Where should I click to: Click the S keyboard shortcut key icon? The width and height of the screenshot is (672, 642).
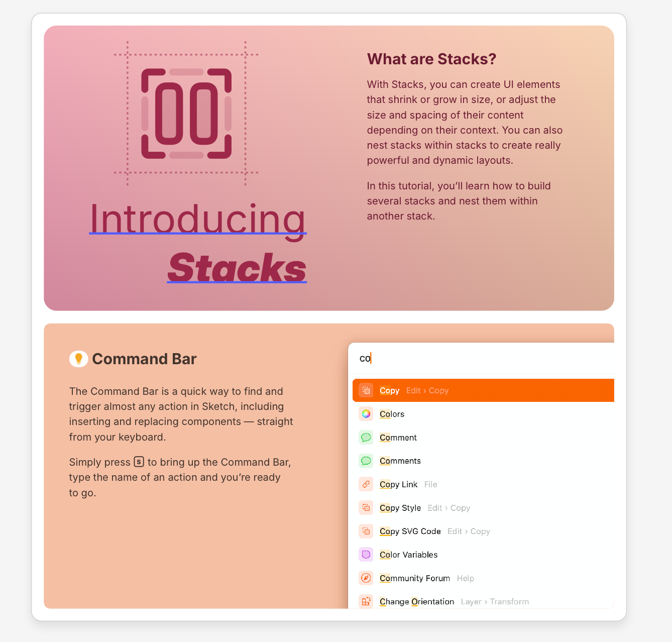pos(139,462)
